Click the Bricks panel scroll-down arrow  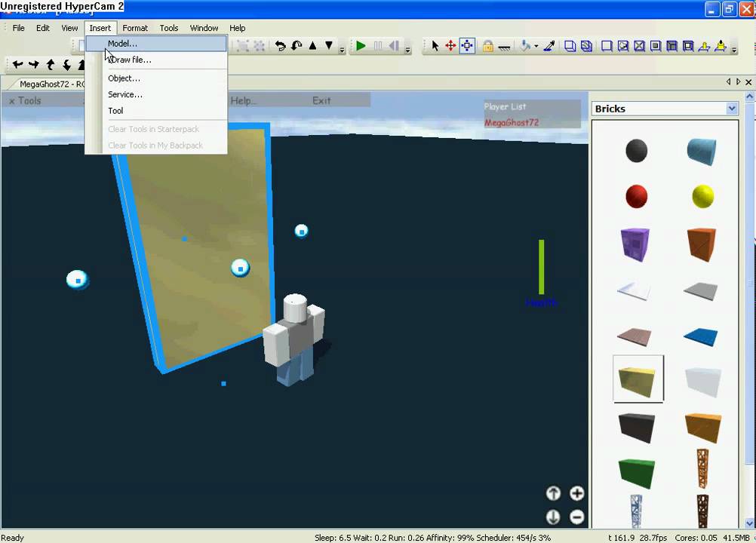click(750, 523)
